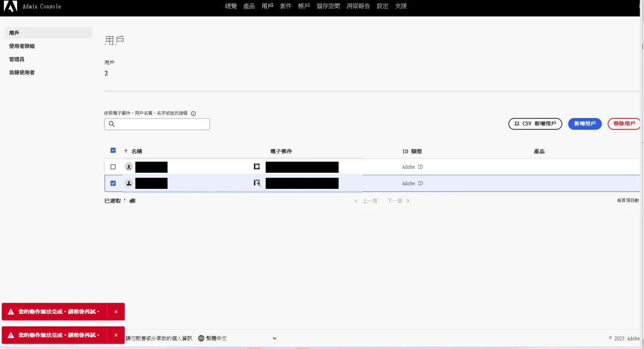Click the avatar icon in the unchecked row

[x=129, y=167]
